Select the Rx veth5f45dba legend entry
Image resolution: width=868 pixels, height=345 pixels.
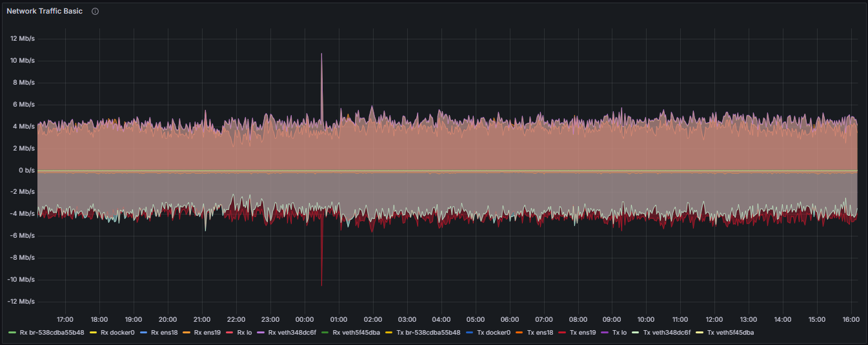(355, 333)
